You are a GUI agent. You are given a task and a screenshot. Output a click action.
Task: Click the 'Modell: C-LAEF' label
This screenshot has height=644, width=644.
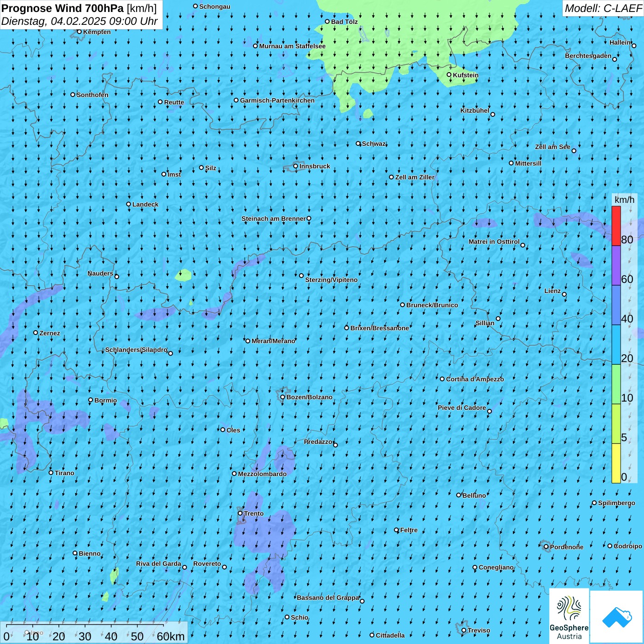coord(603,8)
